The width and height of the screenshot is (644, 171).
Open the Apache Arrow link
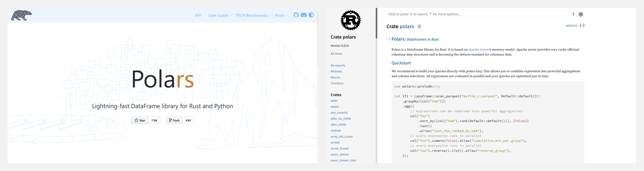click(x=478, y=49)
